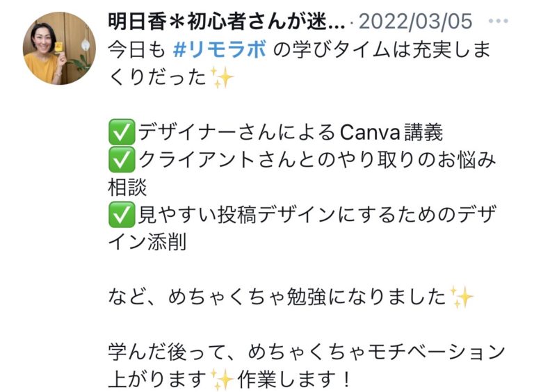Click the sparkle emoji after 勉強になりました

462,297
